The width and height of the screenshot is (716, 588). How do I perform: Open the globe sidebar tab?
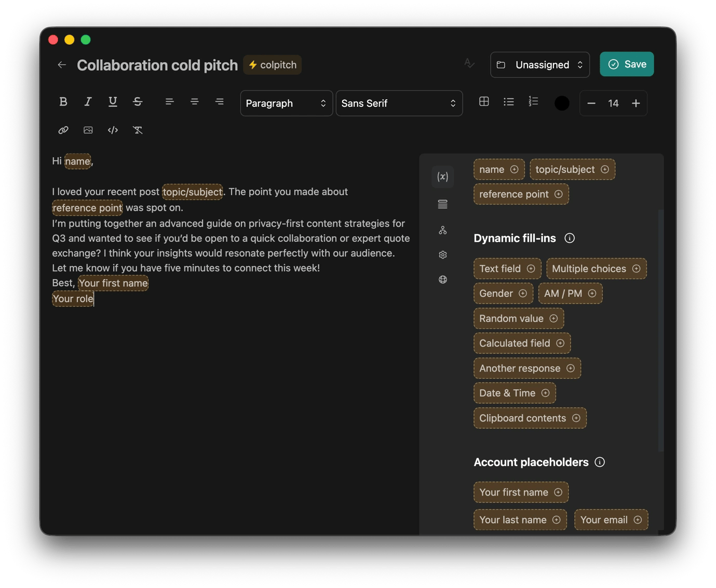pyautogui.click(x=442, y=280)
